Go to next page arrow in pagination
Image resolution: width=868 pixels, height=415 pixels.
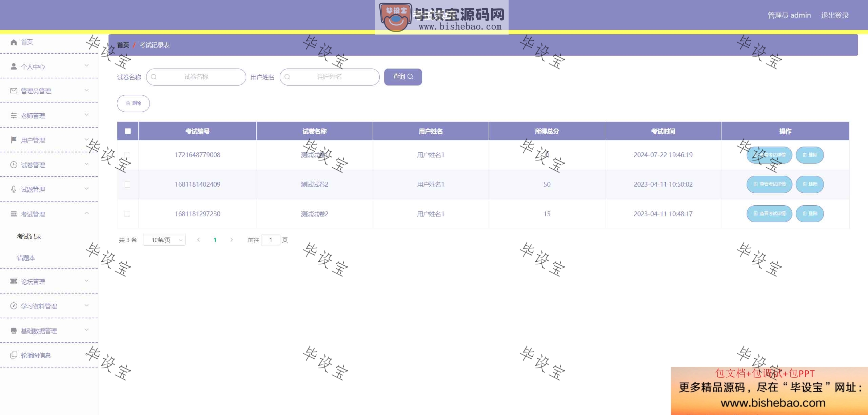point(232,240)
